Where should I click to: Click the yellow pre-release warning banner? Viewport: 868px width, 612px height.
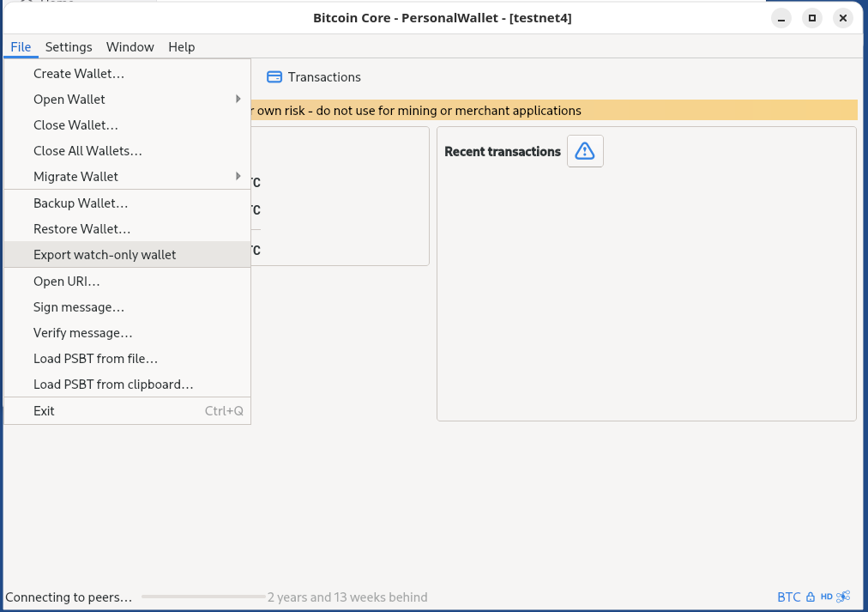click(x=554, y=110)
